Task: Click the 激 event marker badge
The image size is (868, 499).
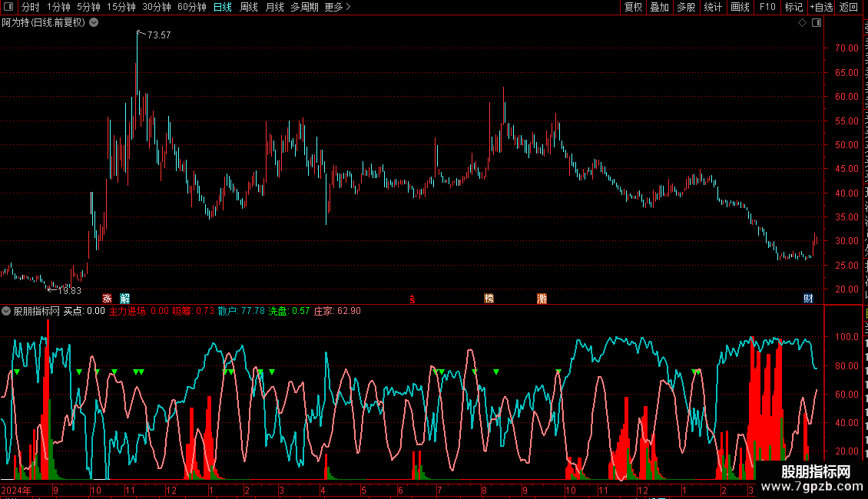Action: (542, 299)
